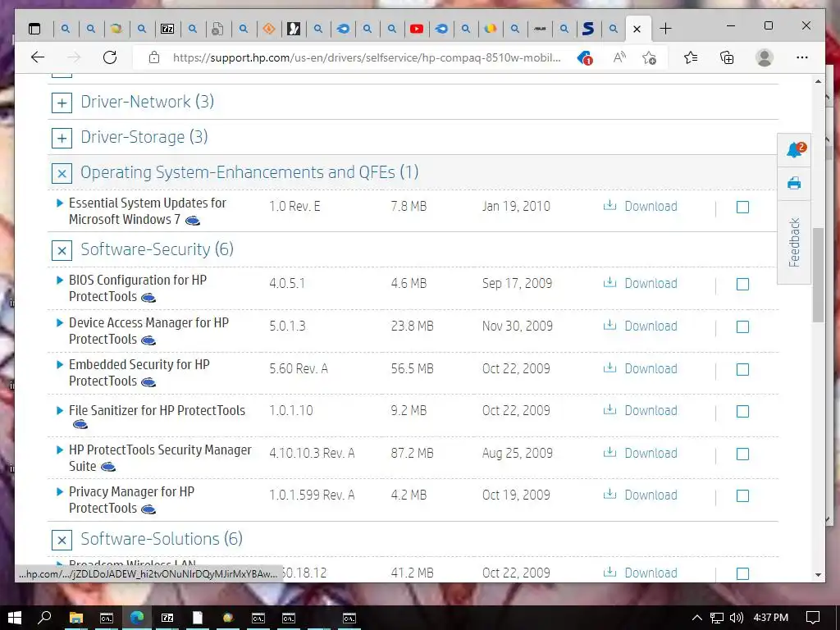This screenshot has height=630, width=840.
Task: Click disc icon under File Sanitizer title
Action: pyautogui.click(x=80, y=425)
